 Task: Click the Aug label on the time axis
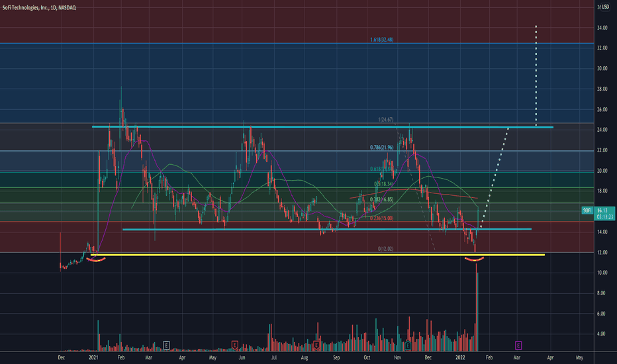[x=304, y=357]
